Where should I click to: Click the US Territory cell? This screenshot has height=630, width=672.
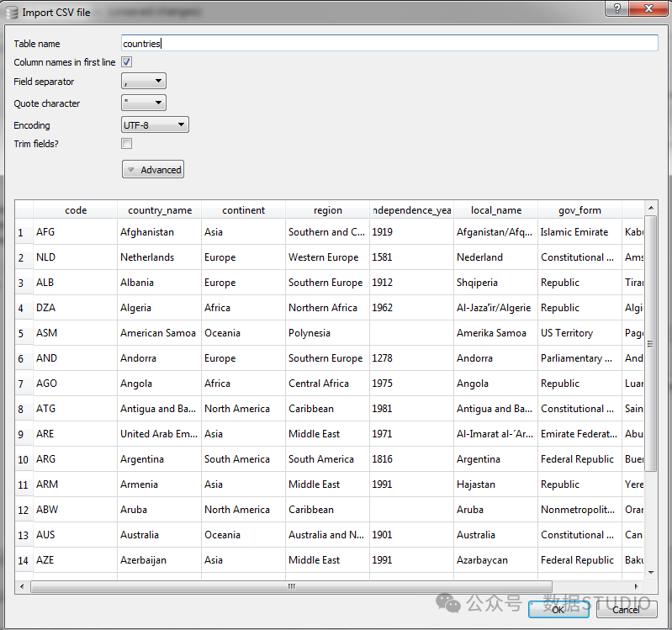(x=579, y=333)
